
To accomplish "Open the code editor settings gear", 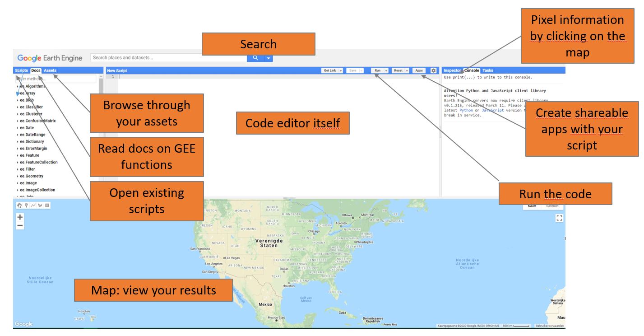I will pos(433,70).
